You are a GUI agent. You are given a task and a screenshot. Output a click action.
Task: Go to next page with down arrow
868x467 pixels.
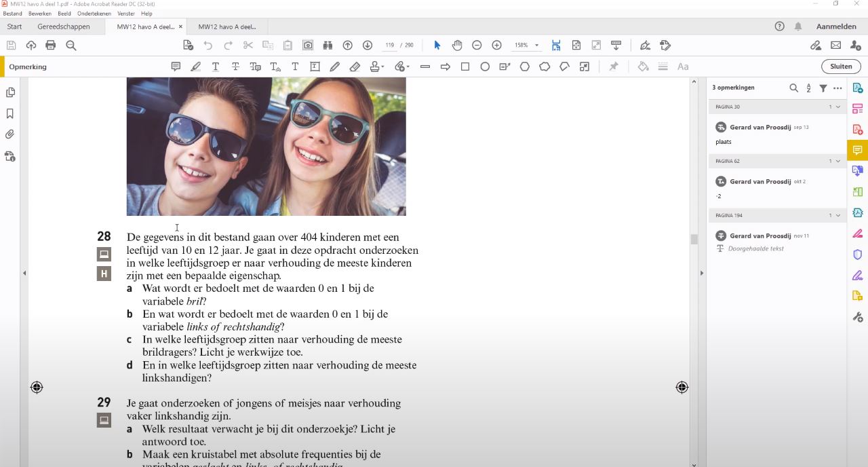click(368, 45)
